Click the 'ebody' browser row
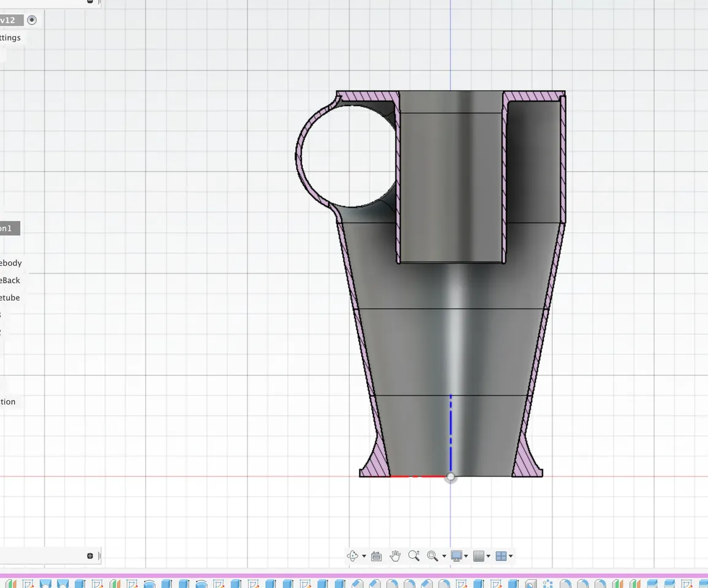 click(11, 263)
